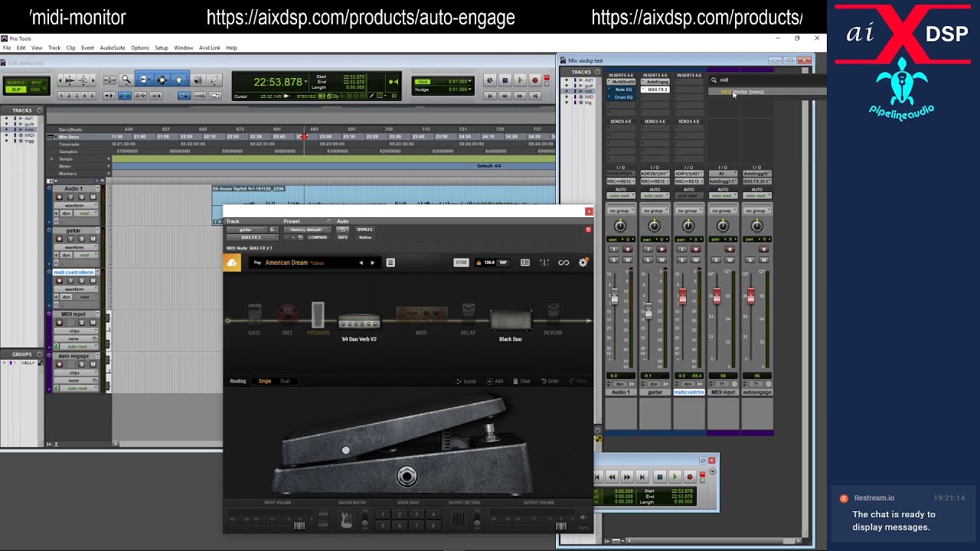Toggle Grid edit mode
Image resolution: width=980 pixels, height=551 pixels.
coord(37,90)
